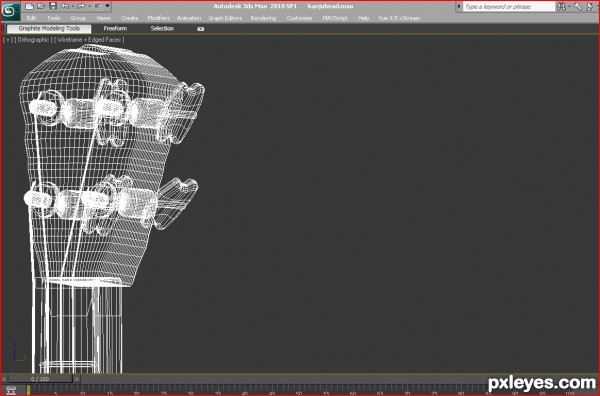
Task: Click the wrench icon in the info center
Action: pyautogui.click(x=577, y=7)
